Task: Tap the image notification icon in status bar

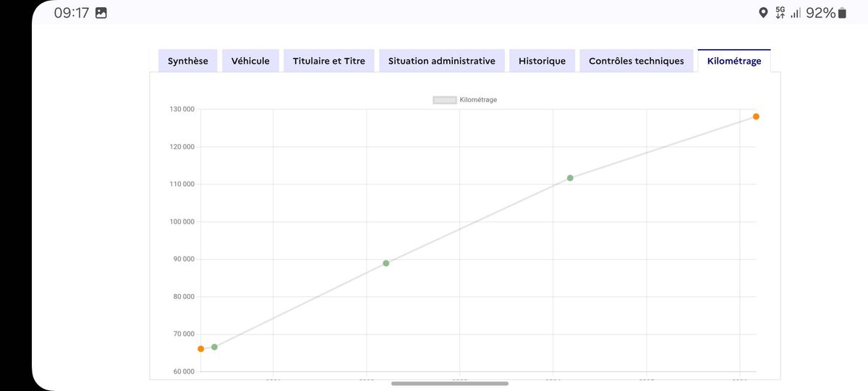Action: tap(101, 13)
